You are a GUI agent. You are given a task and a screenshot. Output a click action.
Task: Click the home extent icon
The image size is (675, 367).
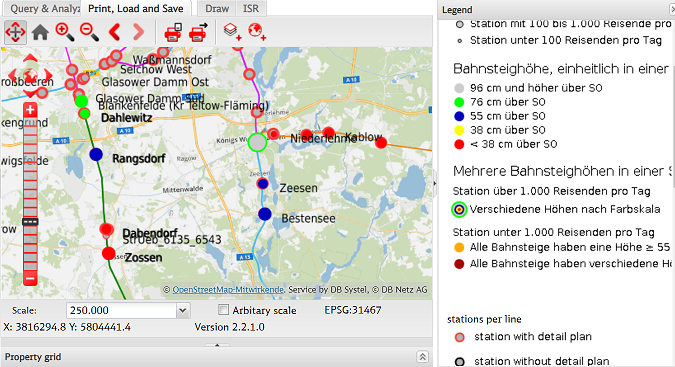click(40, 32)
